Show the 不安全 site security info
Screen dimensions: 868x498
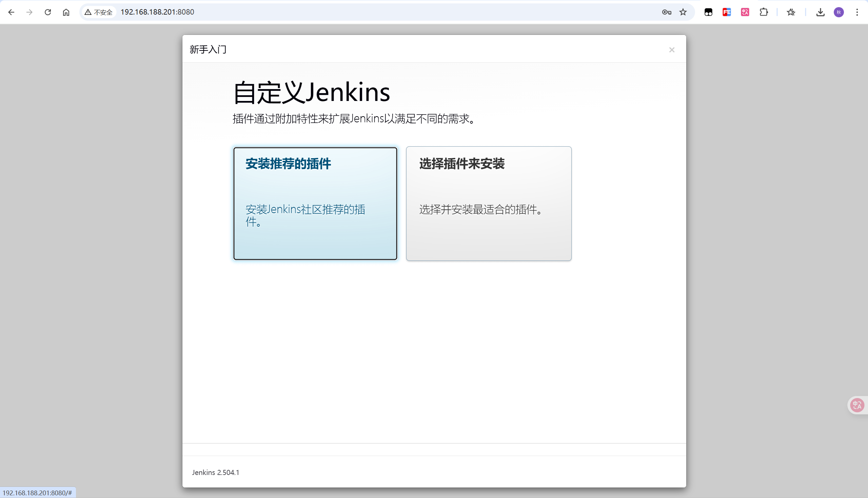click(99, 12)
